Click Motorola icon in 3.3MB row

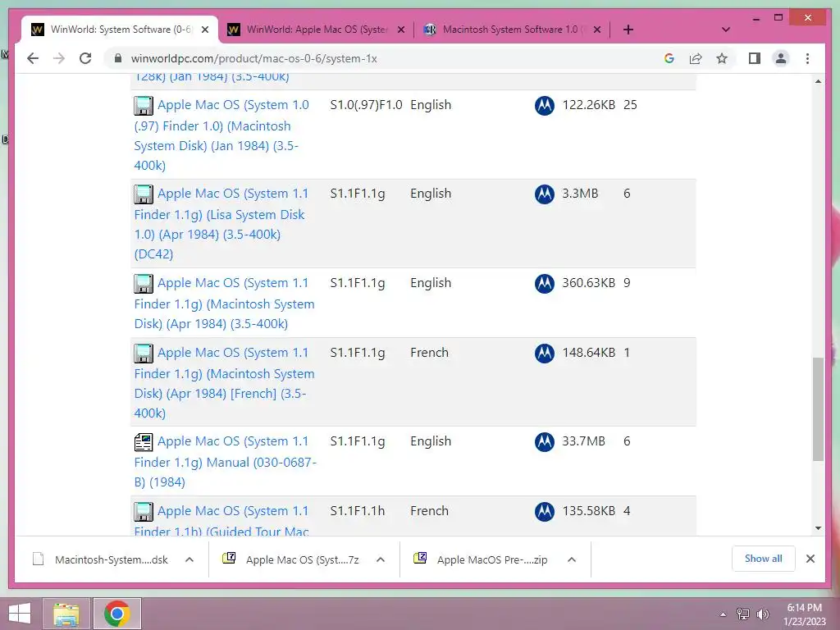(x=545, y=194)
